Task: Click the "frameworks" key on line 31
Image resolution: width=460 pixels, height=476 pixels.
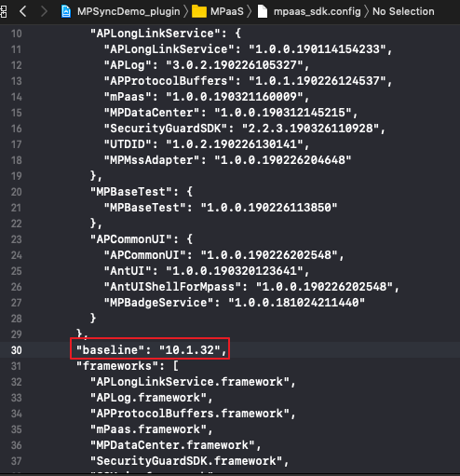Action: (x=117, y=366)
